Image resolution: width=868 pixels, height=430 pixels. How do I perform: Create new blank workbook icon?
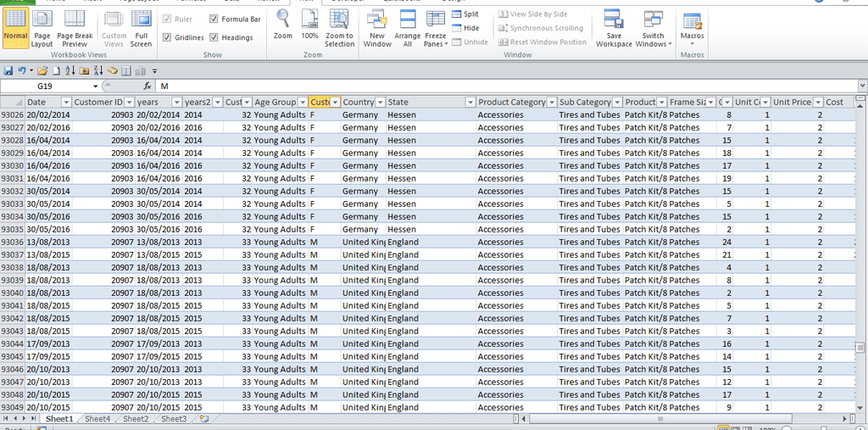point(56,70)
